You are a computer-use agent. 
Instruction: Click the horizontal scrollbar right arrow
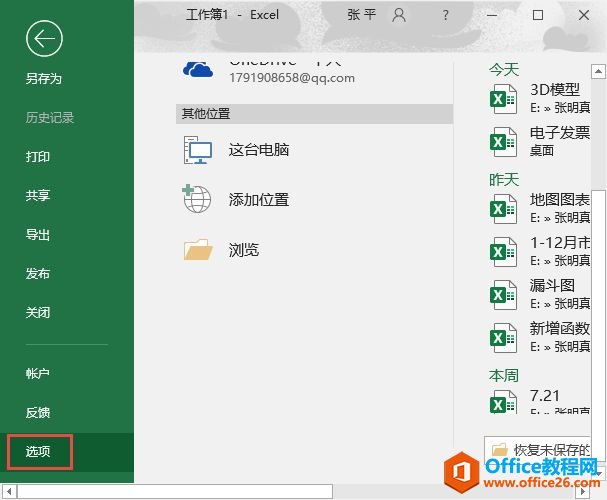583,491
